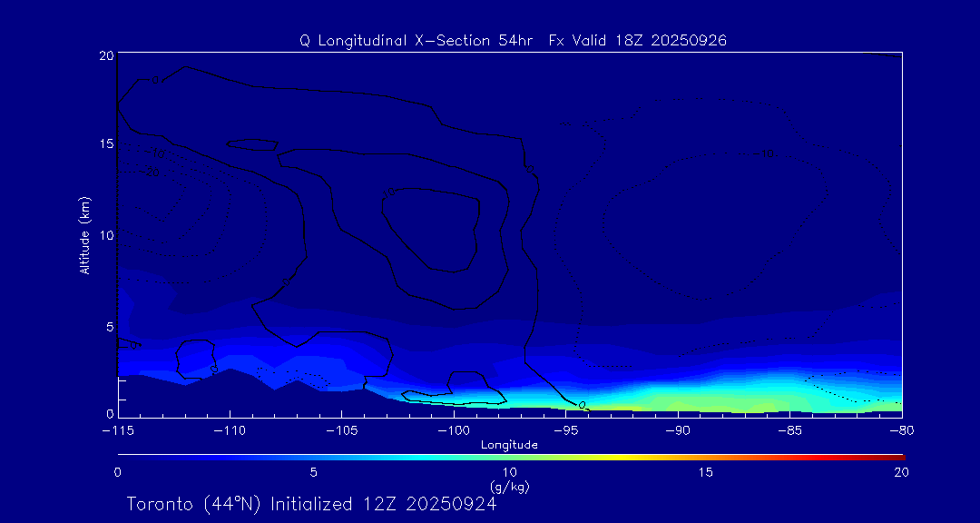Click the 10 altitude tick label
This screenshot has width=980, height=523.
click(x=104, y=235)
